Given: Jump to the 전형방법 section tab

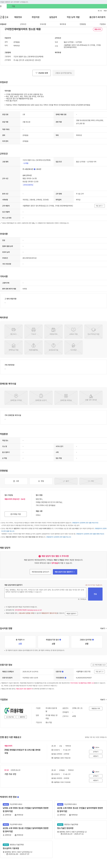Looking at the screenshot, I should coord(83,24).
